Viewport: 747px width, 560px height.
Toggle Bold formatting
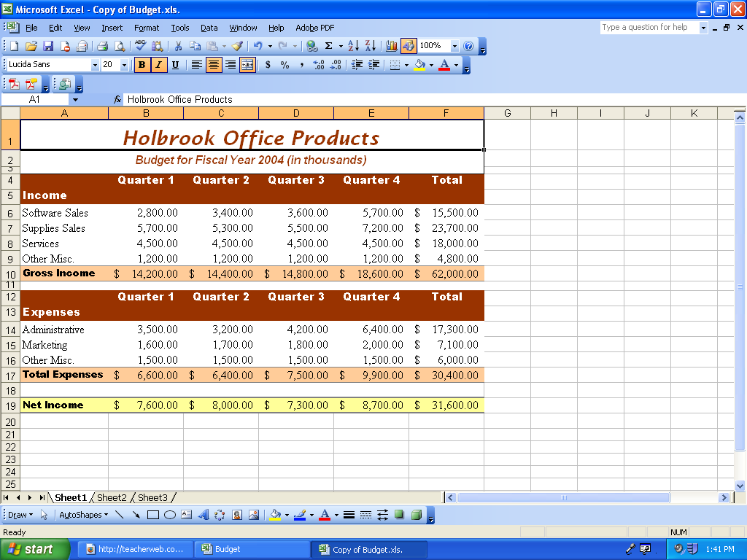click(142, 65)
